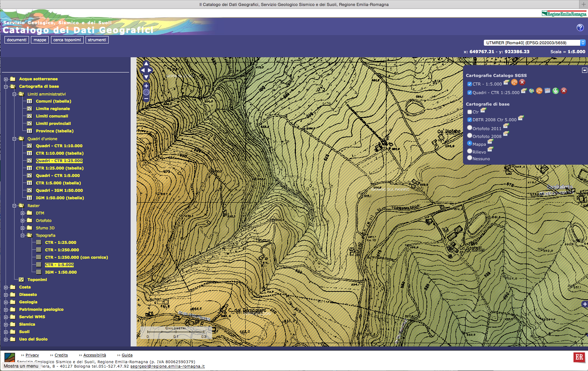Pan the map west with the left arrow

pos(143,70)
